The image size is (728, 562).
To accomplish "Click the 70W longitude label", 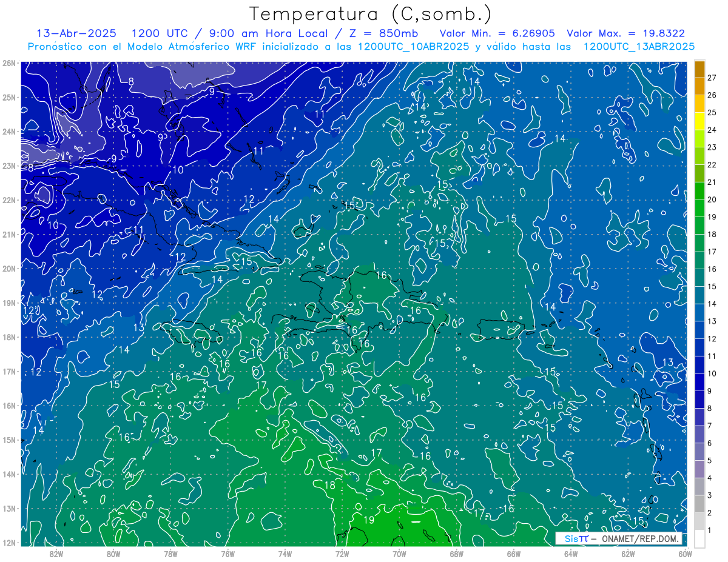I will coord(399,554).
